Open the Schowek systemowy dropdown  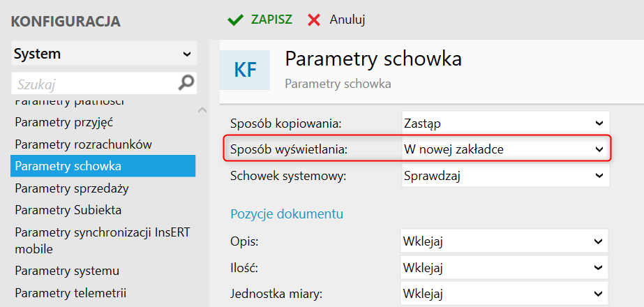506,175
